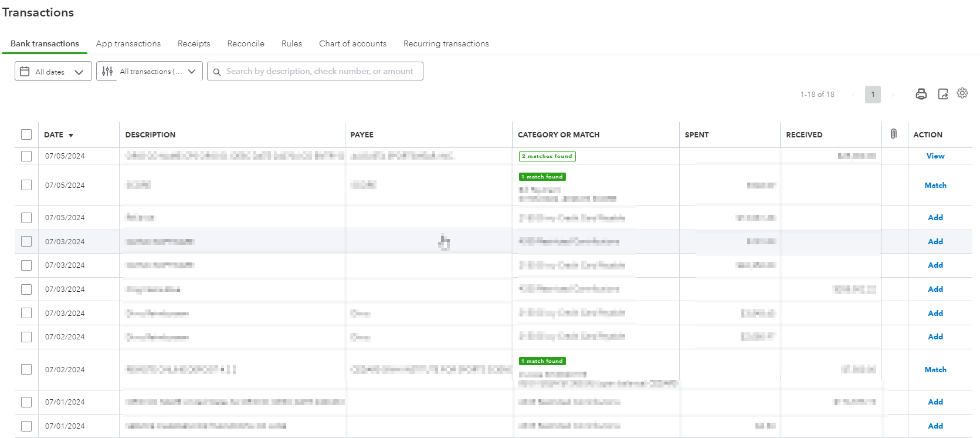Click the print transactions icon

pyautogui.click(x=921, y=94)
